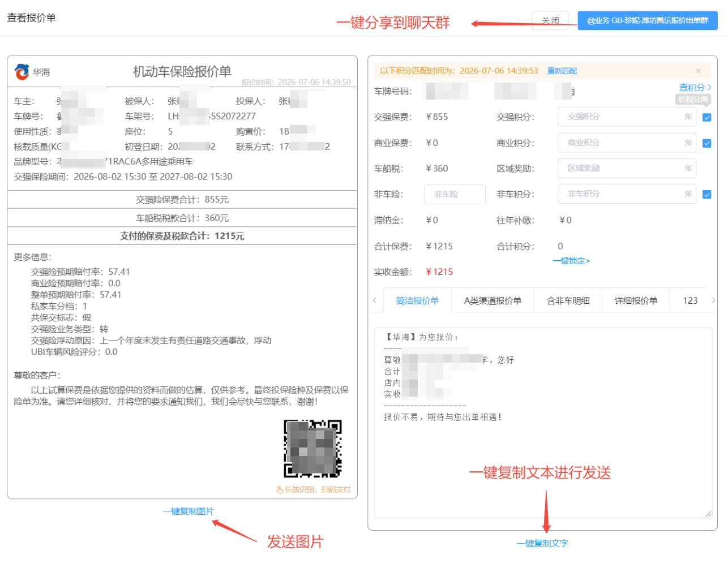Viewport: 728px width, 568px height.
Task: Toggle the 商业积分 checkbox
Action: pos(706,143)
